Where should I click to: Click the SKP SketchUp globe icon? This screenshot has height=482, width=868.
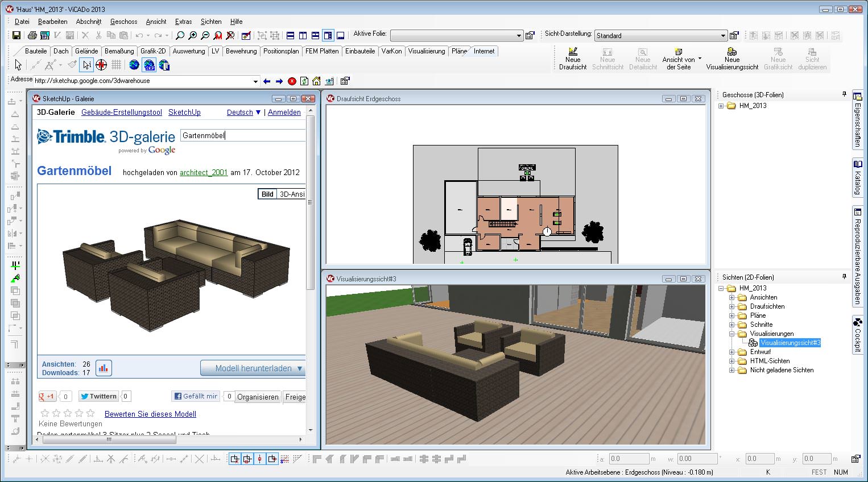(x=150, y=65)
